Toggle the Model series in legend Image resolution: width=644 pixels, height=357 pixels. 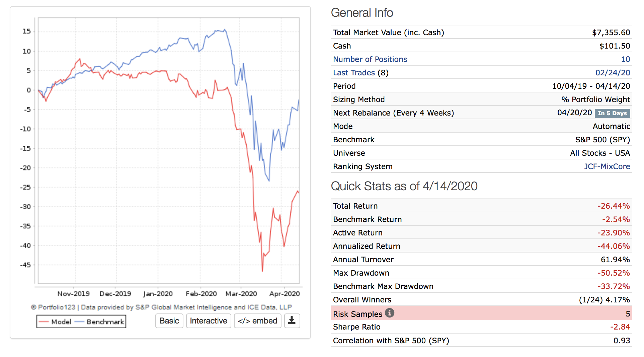61,322
